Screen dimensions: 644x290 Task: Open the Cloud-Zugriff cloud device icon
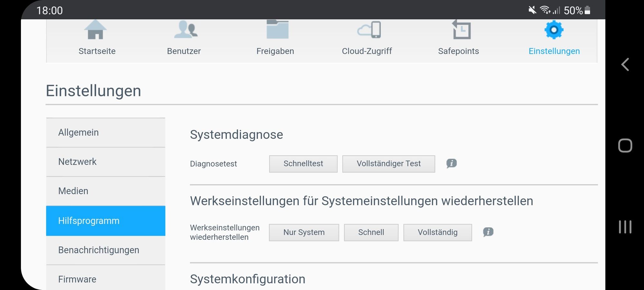[369, 30]
